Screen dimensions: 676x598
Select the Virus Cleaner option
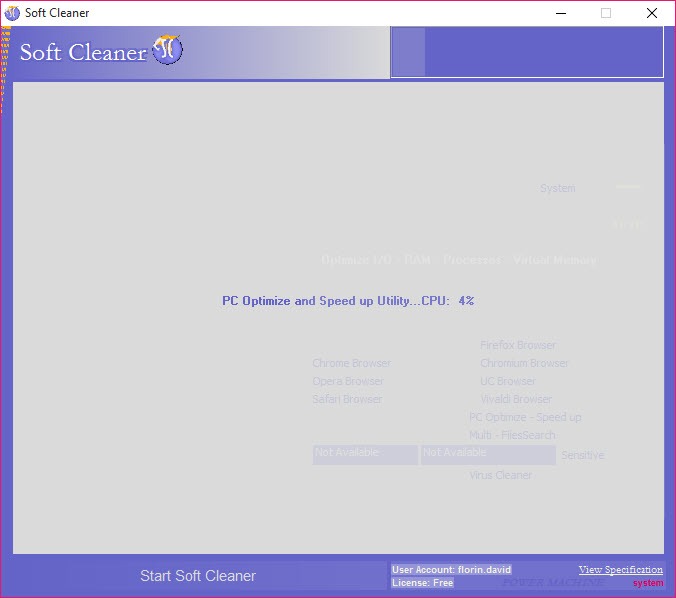[x=500, y=476]
